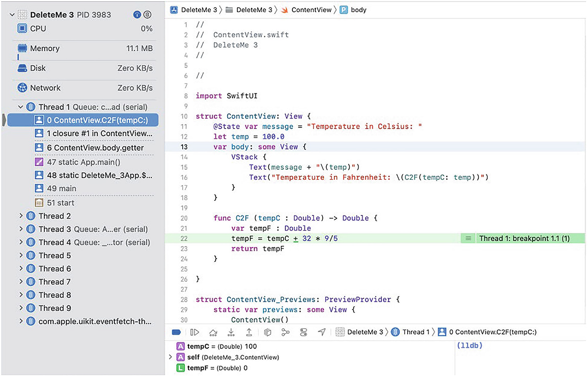The height and width of the screenshot is (377, 588).
Task: Click the Step Over button
Action: [x=213, y=332]
